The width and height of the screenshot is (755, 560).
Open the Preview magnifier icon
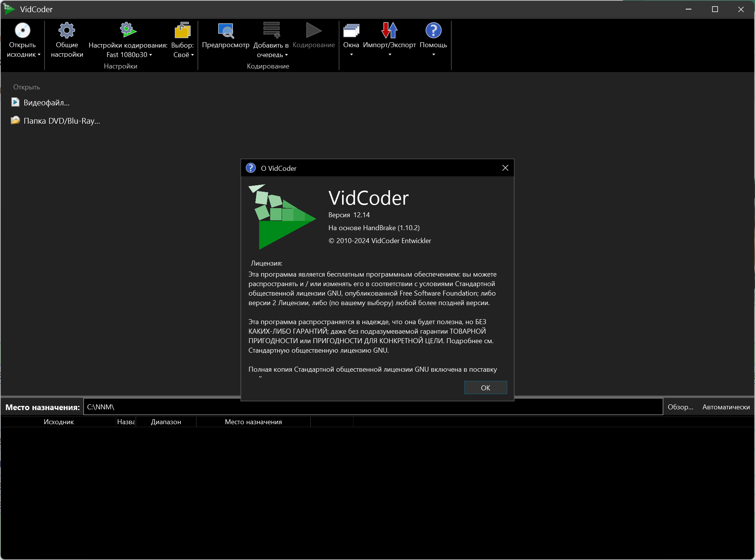click(x=226, y=30)
